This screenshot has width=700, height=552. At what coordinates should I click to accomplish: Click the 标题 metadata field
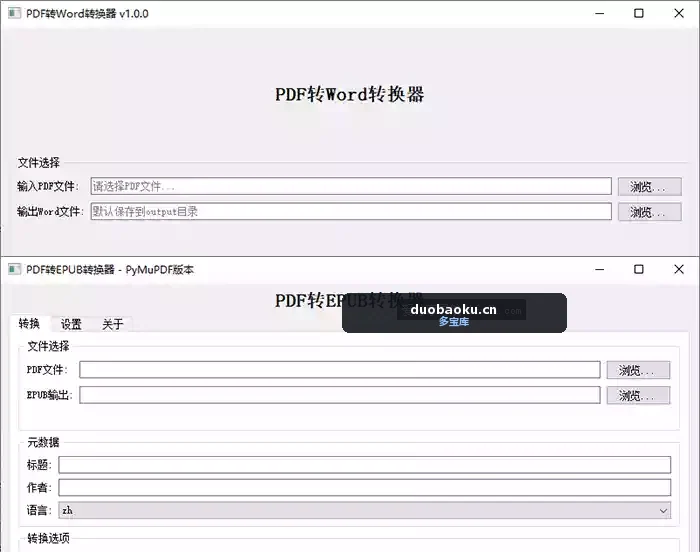tap(364, 464)
